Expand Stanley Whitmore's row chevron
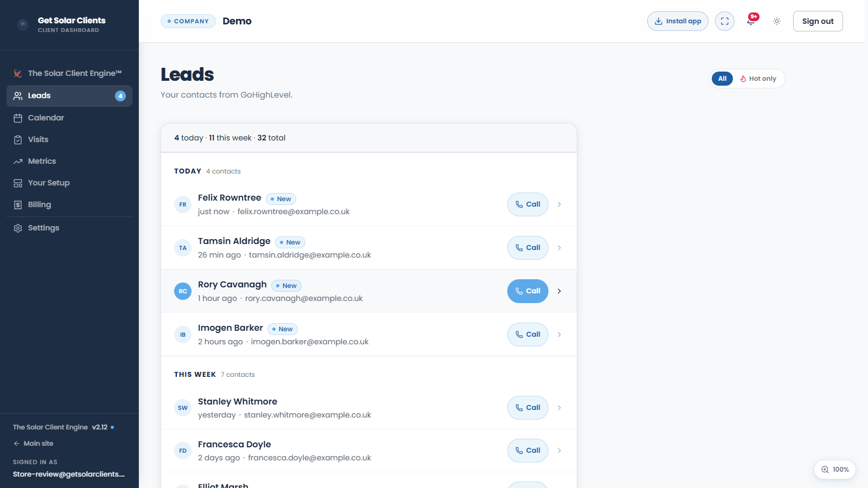Image resolution: width=868 pixels, height=488 pixels. pos(559,408)
